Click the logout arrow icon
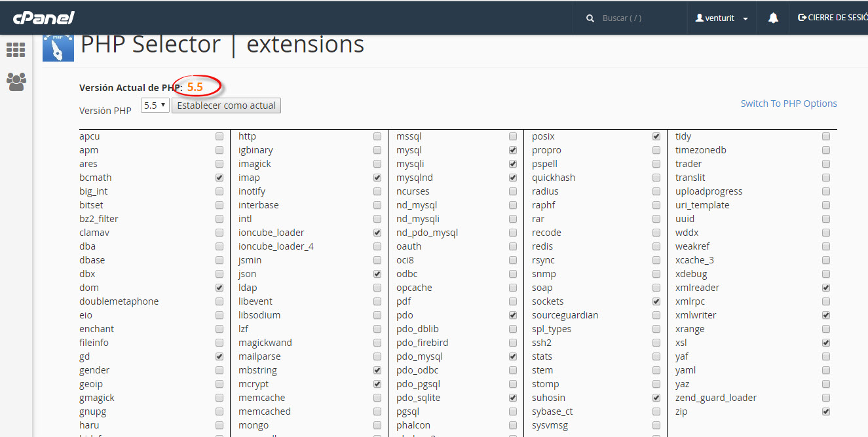This screenshot has width=868, height=437. pyautogui.click(x=802, y=18)
